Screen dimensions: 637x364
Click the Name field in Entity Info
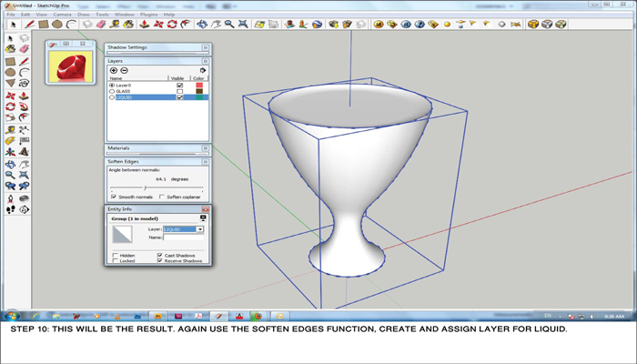(x=182, y=238)
